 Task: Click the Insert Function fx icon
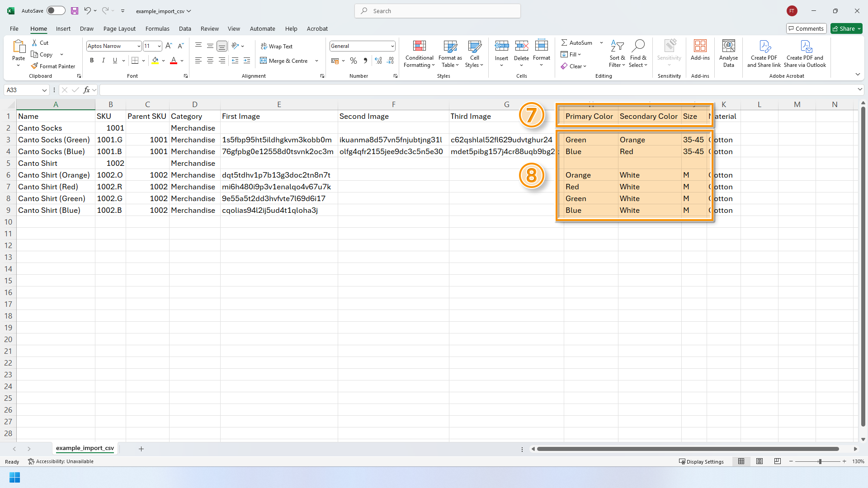pos(86,90)
